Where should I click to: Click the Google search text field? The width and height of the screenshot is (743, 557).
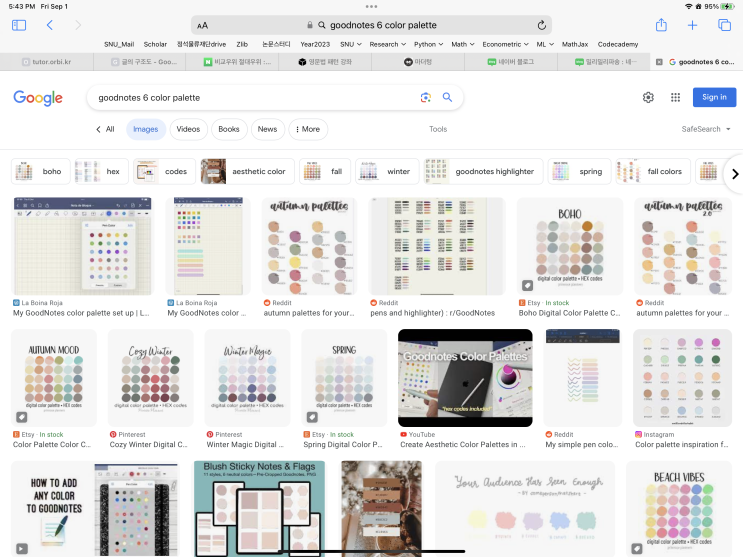click(x=256, y=98)
